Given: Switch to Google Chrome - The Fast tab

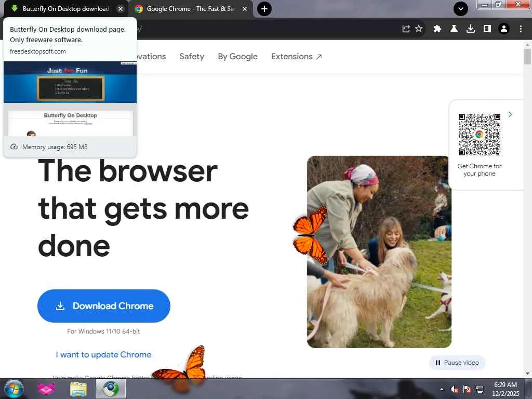Looking at the screenshot, I should click(190, 9).
